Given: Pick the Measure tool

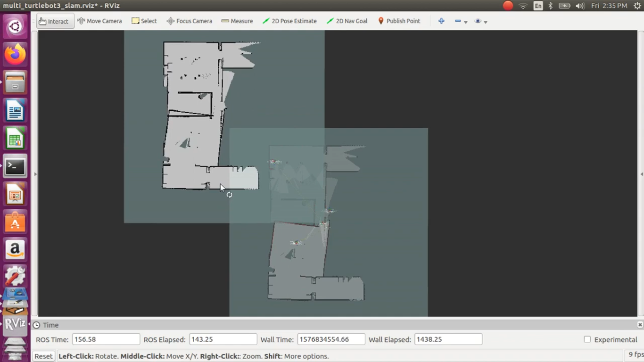Looking at the screenshot, I should (x=237, y=21).
